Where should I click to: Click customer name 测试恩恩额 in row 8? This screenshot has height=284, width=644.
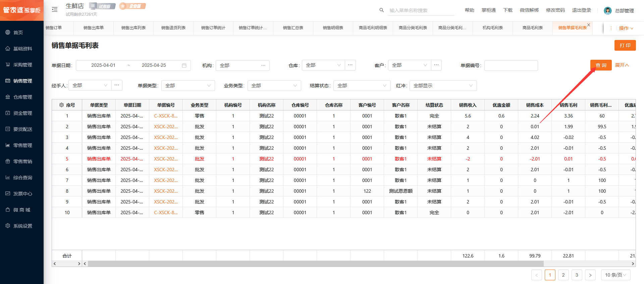point(401,191)
